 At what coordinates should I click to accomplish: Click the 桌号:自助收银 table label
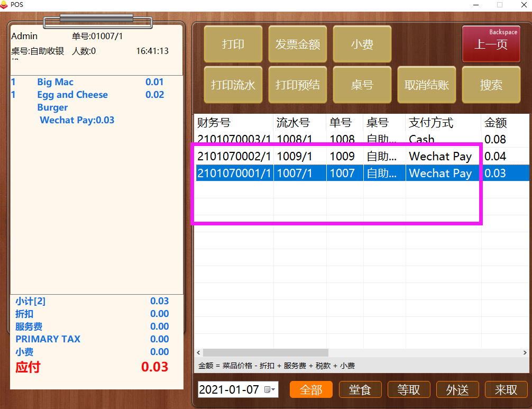38,51
